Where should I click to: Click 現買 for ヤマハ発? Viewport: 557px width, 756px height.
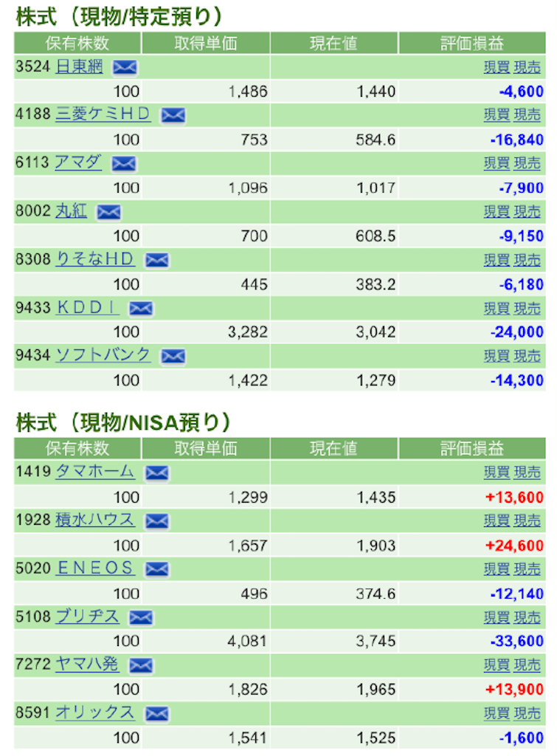497,665
